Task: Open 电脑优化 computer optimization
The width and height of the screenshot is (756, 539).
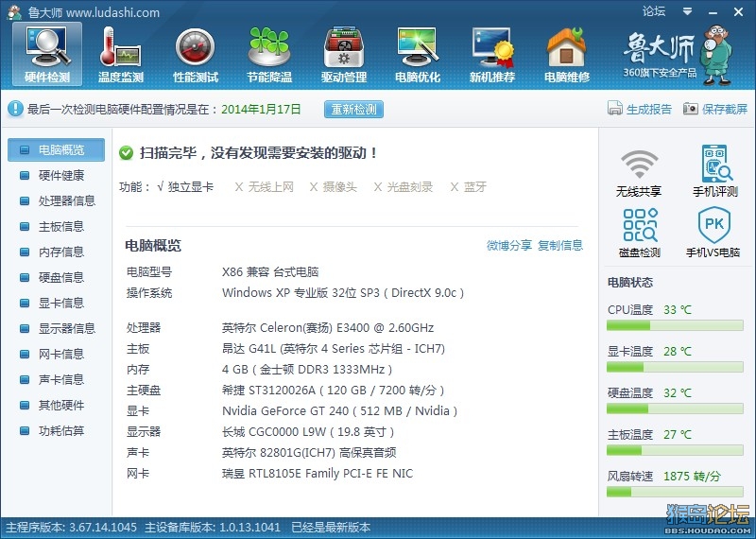Action: [418, 54]
